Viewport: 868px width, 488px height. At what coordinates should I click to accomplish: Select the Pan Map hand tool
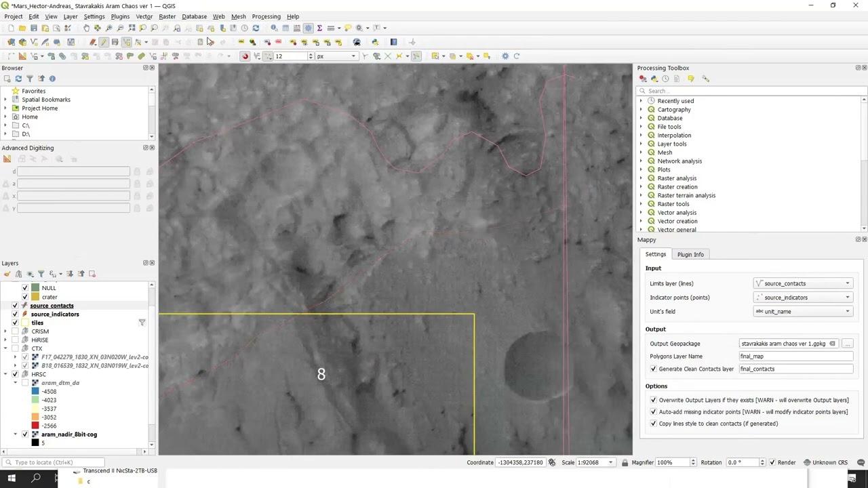[x=86, y=28]
